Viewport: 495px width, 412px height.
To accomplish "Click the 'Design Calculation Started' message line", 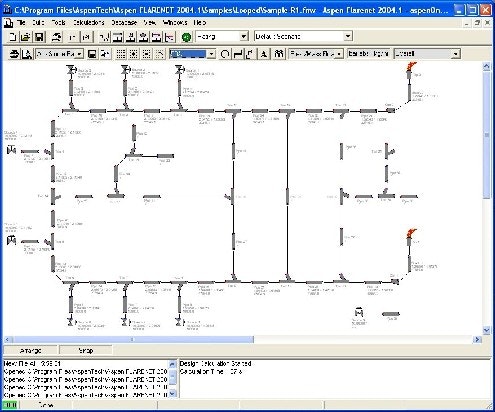I will [x=215, y=363].
